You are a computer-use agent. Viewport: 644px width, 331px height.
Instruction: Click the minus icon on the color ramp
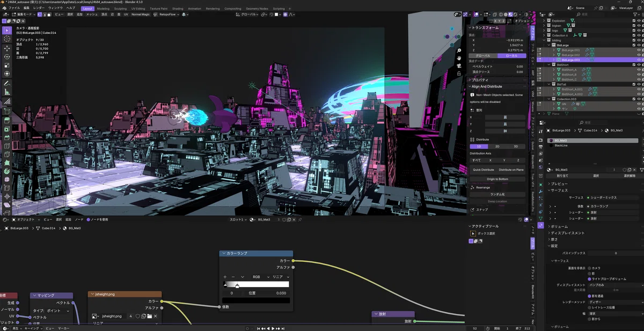pos(233,277)
